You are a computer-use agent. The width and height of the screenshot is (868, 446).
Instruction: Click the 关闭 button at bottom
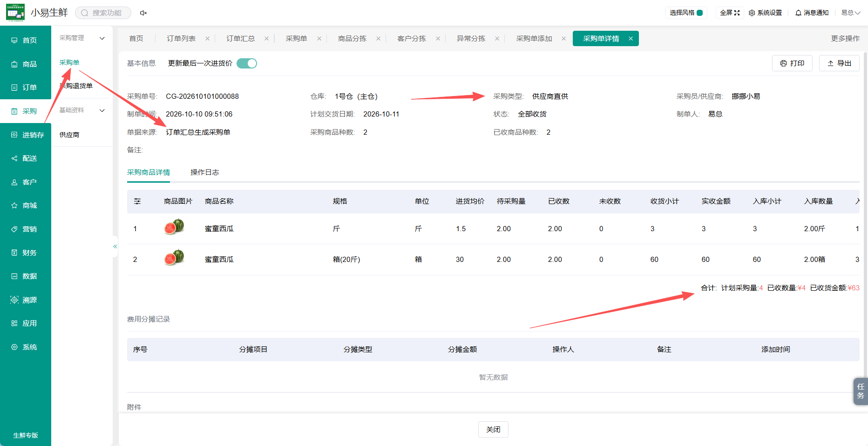pyautogui.click(x=493, y=429)
